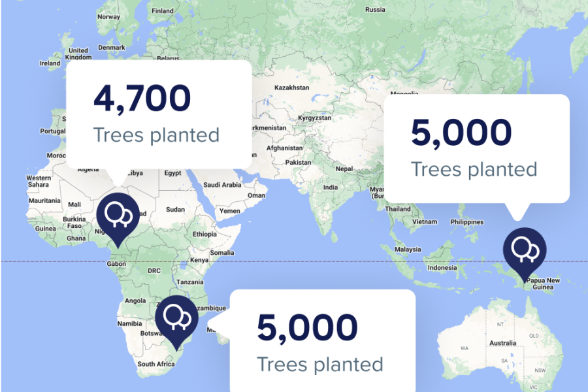Click the Philippines label

(x=467, y=222)
